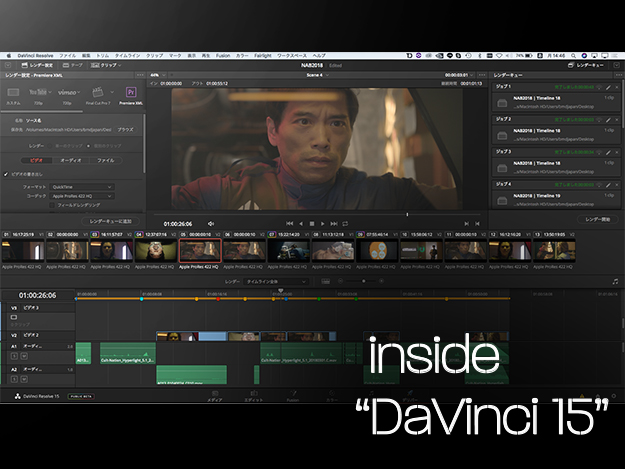Toggle the clip thumbnail view icon beside the zoom slider
625x469 pixels.
pos(326,281)
